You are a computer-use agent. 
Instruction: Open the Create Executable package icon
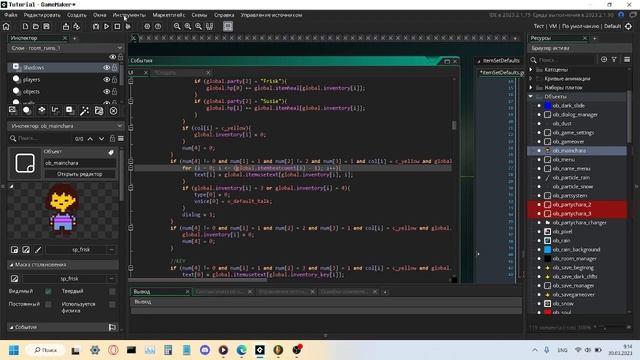click(66, 27)
